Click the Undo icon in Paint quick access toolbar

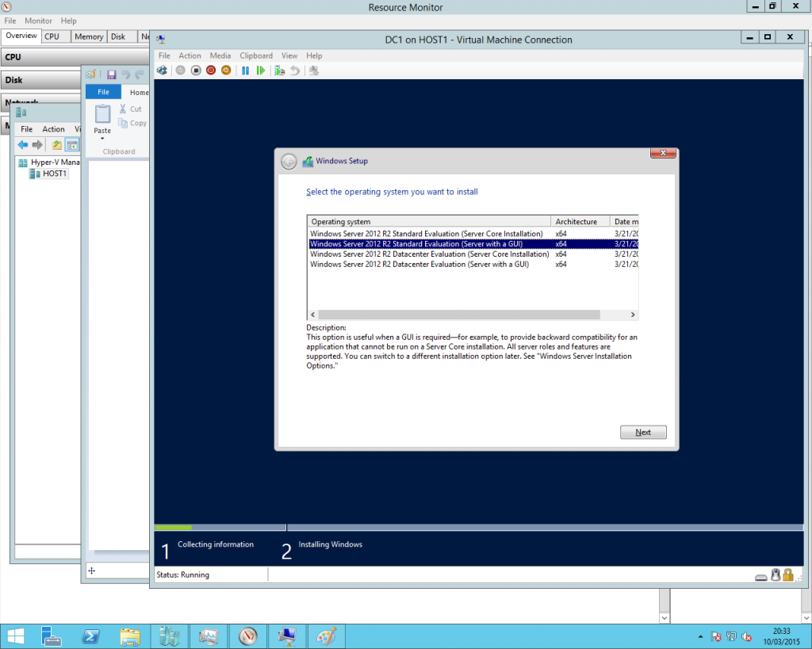[125, 74]
